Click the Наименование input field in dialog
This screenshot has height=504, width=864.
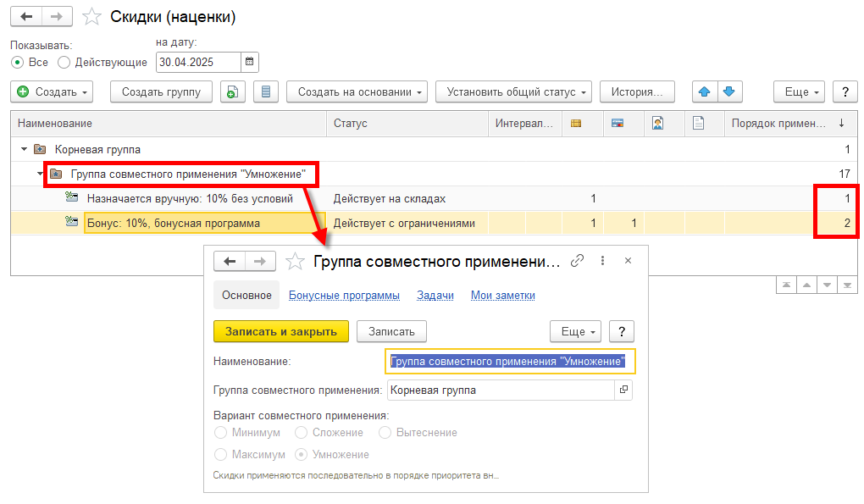pos(510,362)
